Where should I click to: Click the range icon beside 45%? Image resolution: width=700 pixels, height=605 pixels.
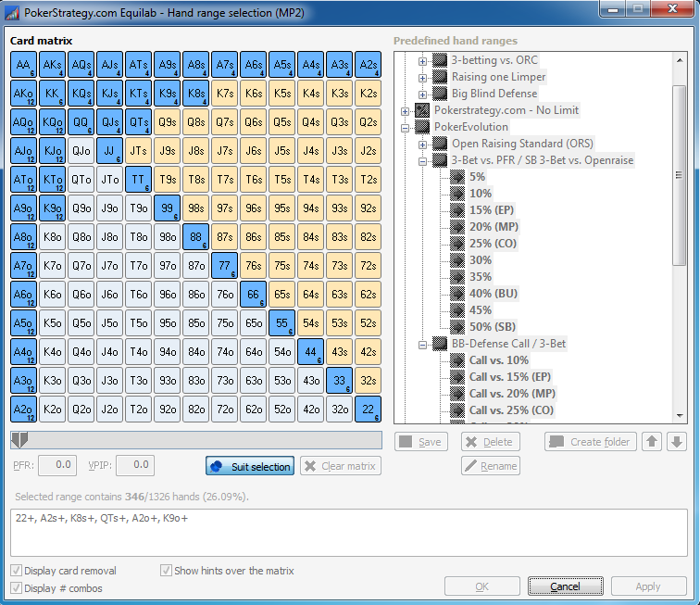point(457,310)
